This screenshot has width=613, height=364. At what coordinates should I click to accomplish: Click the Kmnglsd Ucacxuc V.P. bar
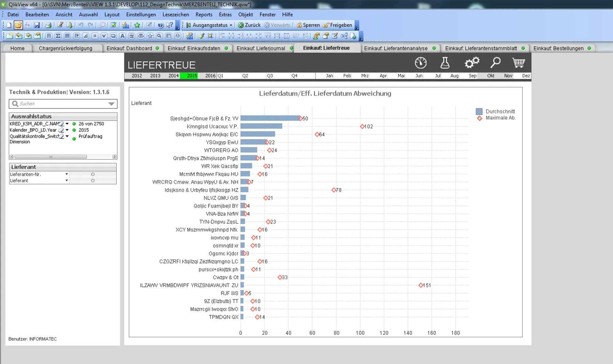pyautogui.click(x=261, y=126)
